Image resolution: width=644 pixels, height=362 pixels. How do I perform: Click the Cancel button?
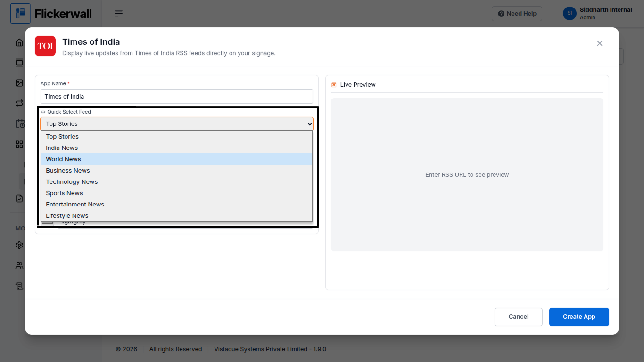519,317
